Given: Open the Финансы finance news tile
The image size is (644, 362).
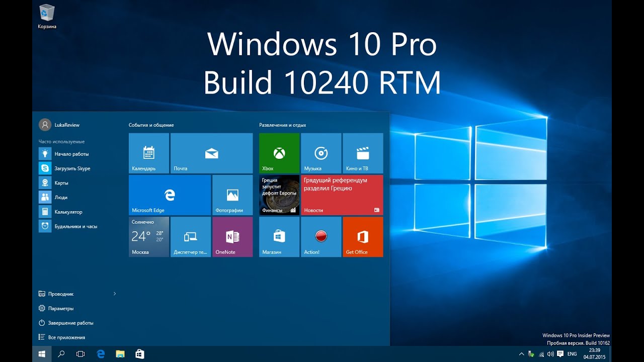Looking at the screenshot, I should click(279, 195).
